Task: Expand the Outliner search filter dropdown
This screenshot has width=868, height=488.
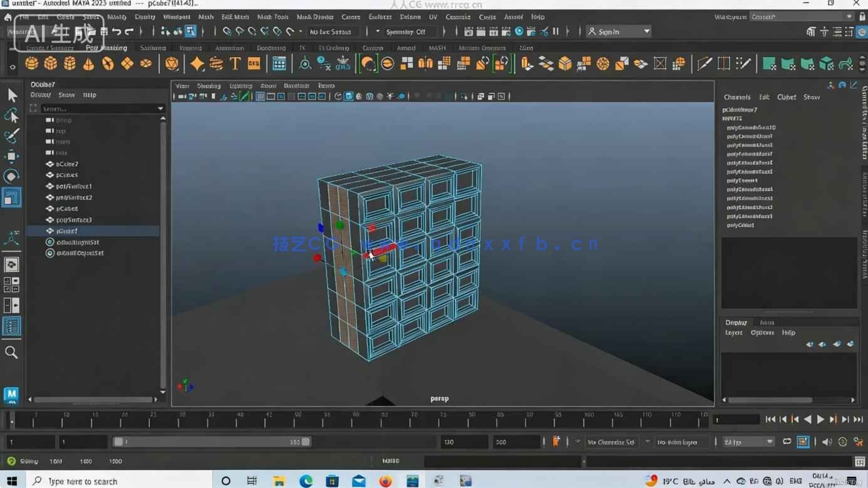Action: pos(160,108)
